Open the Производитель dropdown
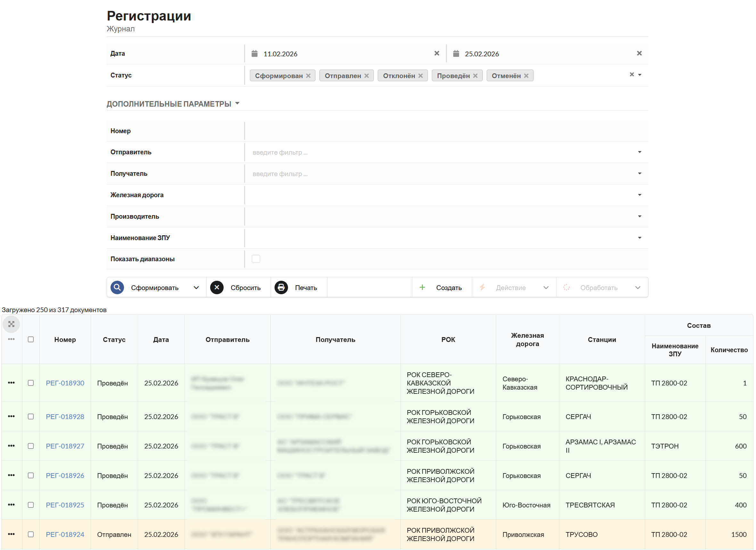756x550 pixels. (640, 216)
